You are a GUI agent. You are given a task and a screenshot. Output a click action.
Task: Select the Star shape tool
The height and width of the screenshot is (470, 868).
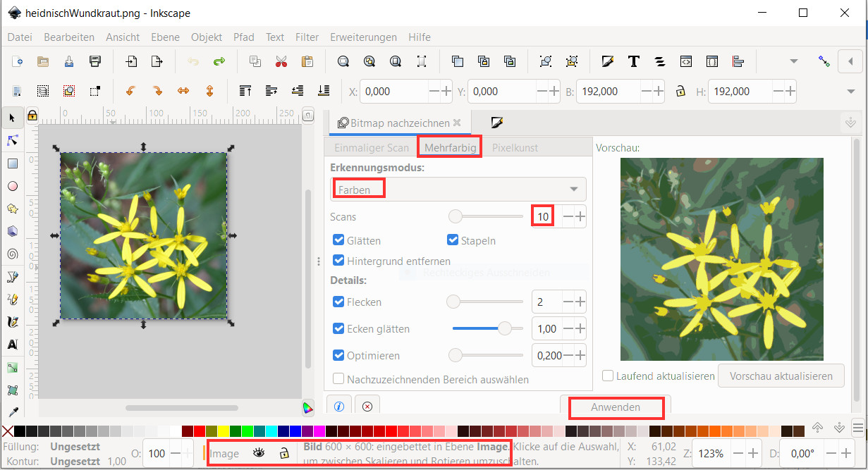click(12, 209)
